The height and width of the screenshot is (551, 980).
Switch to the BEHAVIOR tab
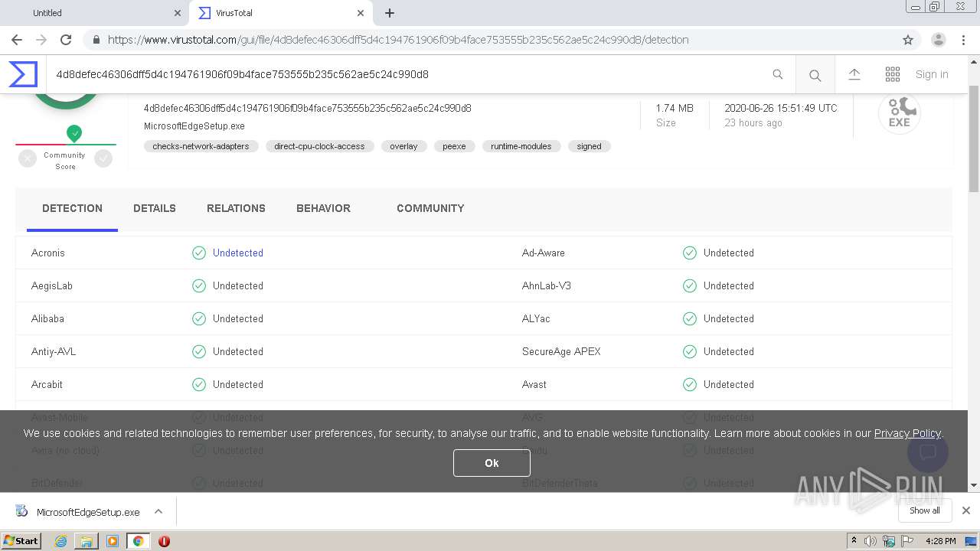[x=323, y=208]
